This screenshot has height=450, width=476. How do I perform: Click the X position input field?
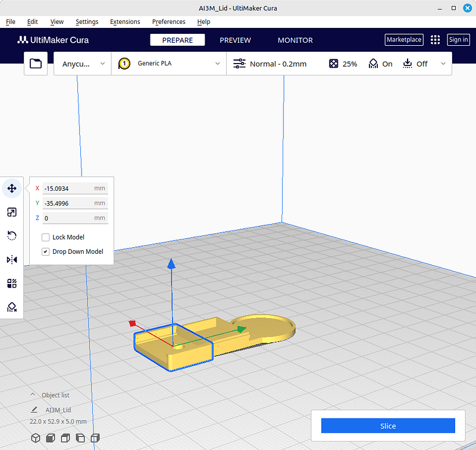[75, 188]
